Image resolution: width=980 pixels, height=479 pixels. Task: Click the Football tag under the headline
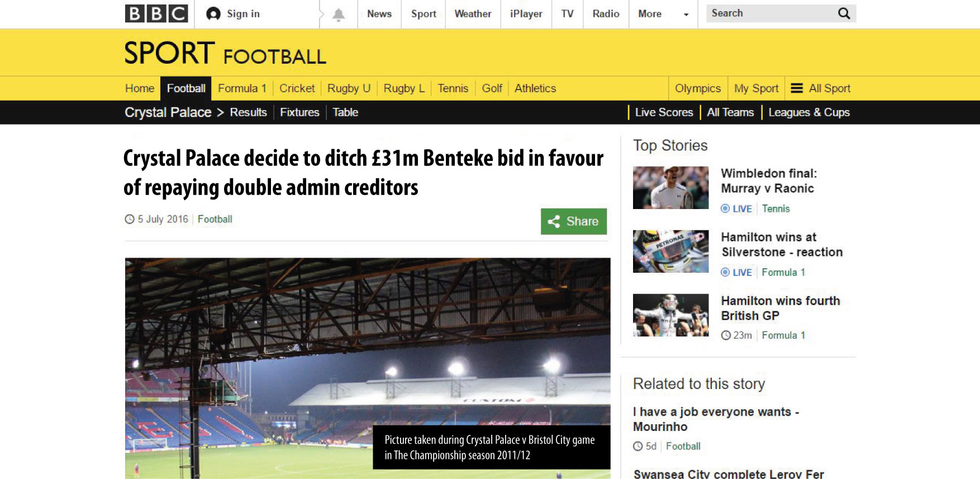tap(215, 219)
